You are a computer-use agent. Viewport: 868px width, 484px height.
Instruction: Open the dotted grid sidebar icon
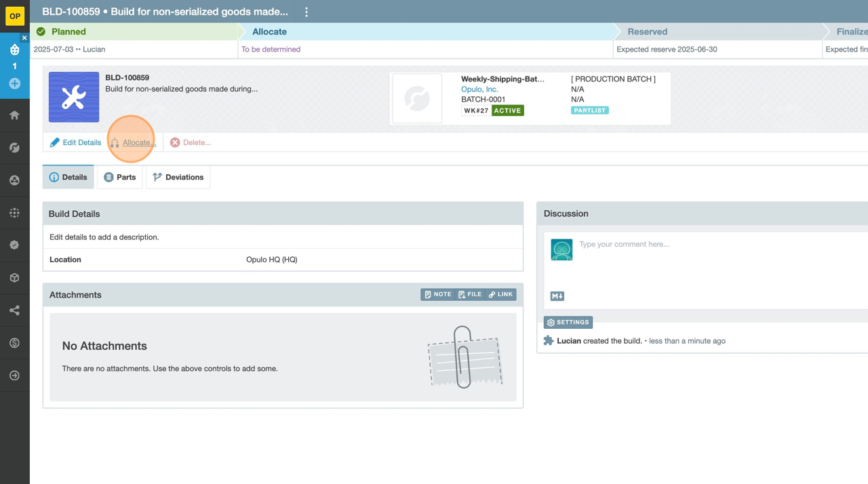tap(14, 213)
